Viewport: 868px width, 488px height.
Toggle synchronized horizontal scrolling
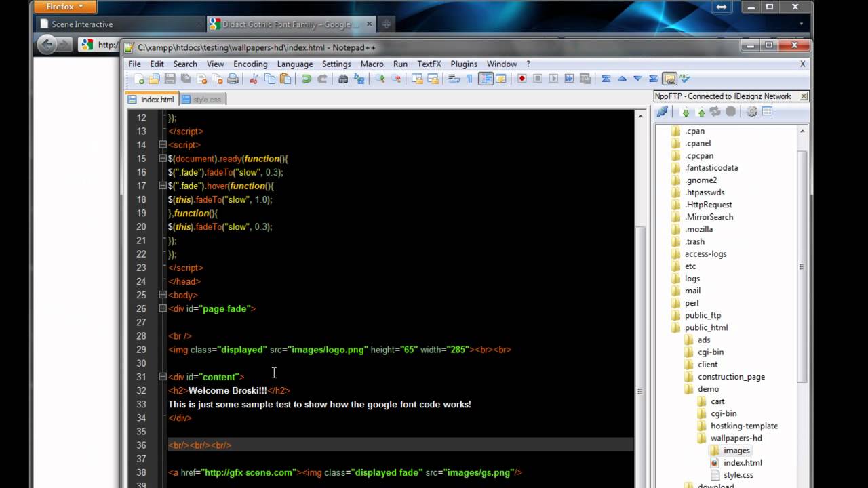coord(433,79)
